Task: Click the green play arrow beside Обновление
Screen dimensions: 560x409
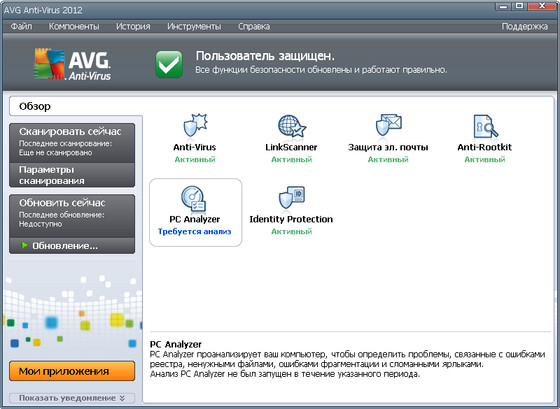Action: (x=24, y=245)
